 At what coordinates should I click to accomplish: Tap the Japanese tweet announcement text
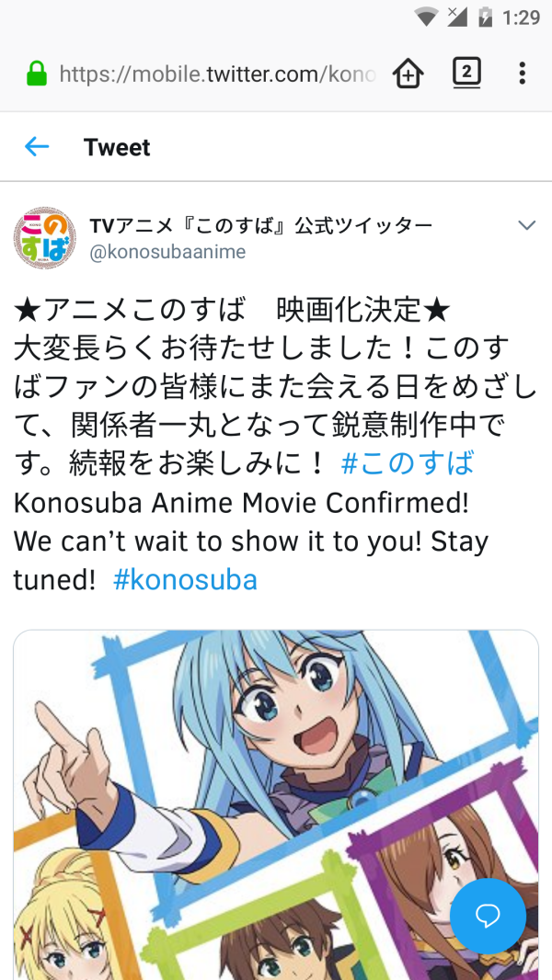[x=276, y=388]
